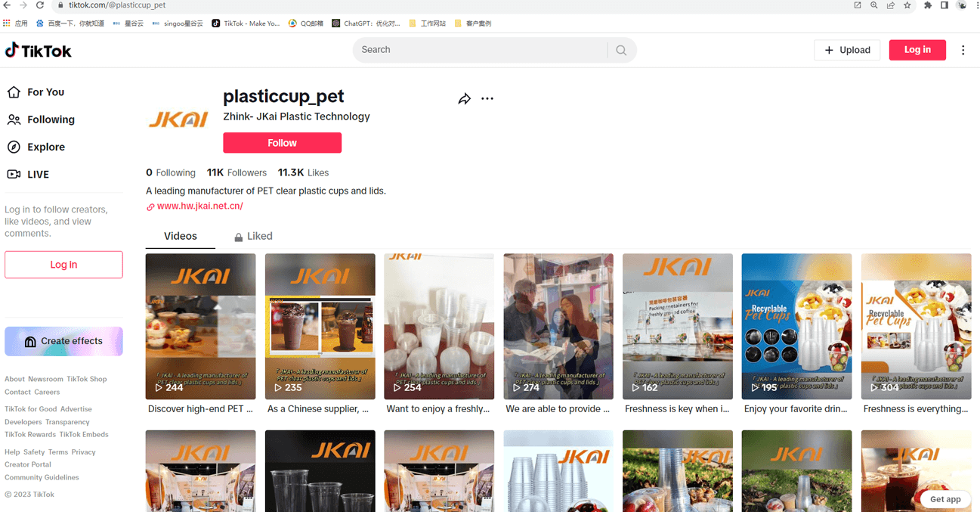Click the TikTok logo
The width and height of the screenshot is (980, 512).
point(39,51)
